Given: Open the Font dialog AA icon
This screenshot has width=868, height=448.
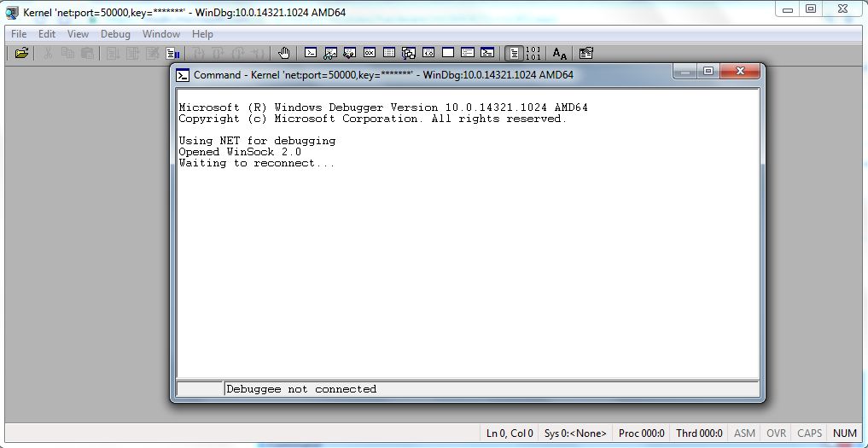Looking at the screenshot, I should coord(560,53).
